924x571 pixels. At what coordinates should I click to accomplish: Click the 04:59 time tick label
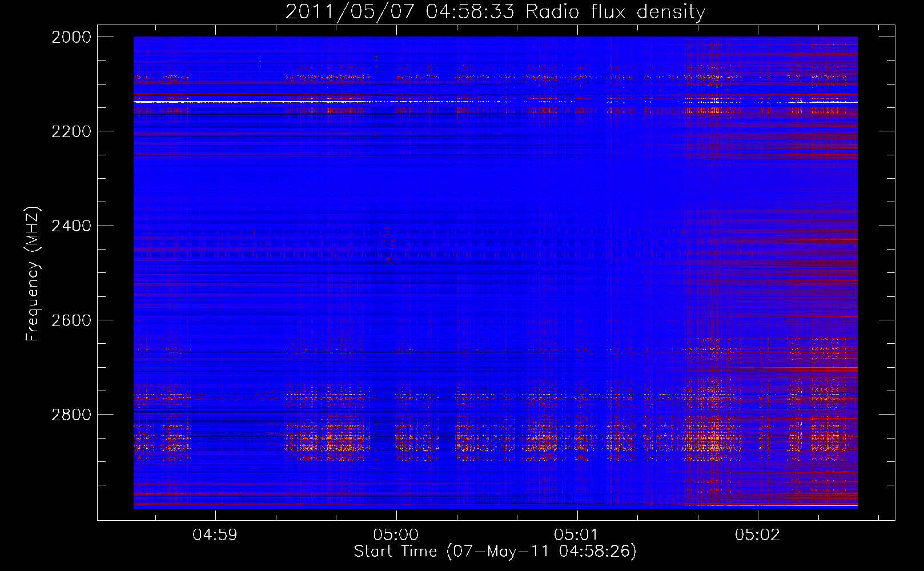[215, 534]
